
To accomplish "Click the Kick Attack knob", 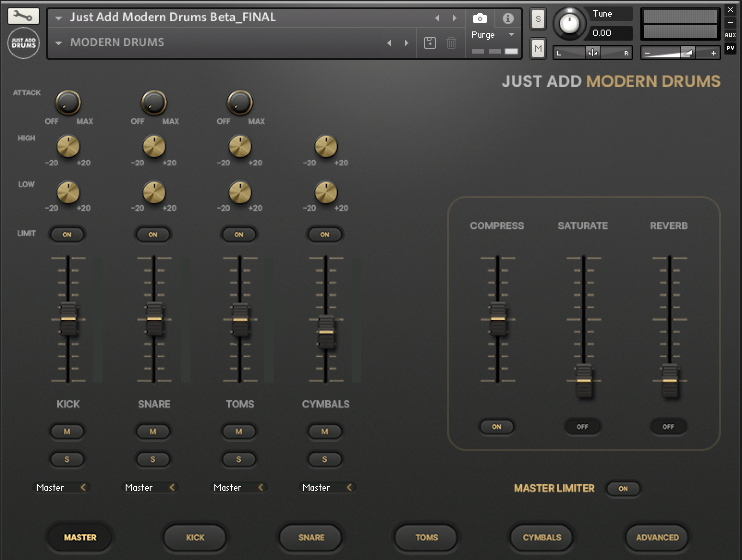I will coord(68,102).
